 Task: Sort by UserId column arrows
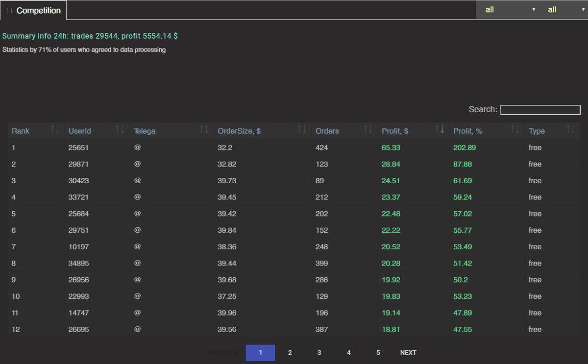(x=120, y=129)
